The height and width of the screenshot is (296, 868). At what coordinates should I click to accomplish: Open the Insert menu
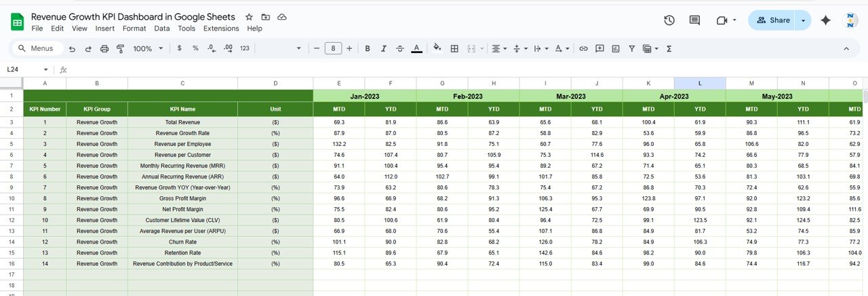pos(105,29)
